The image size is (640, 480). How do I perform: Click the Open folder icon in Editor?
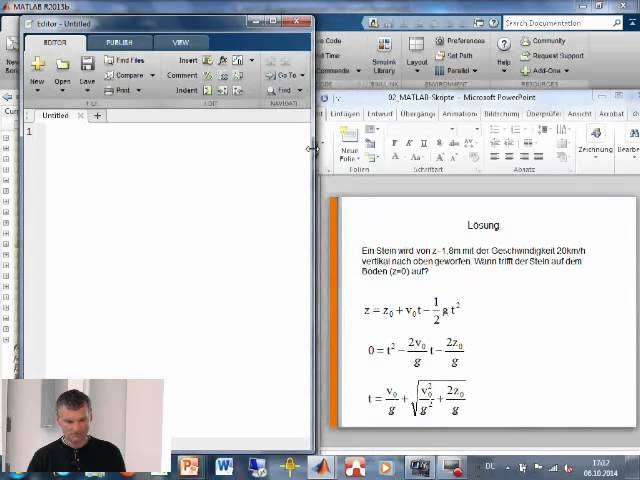62,64
